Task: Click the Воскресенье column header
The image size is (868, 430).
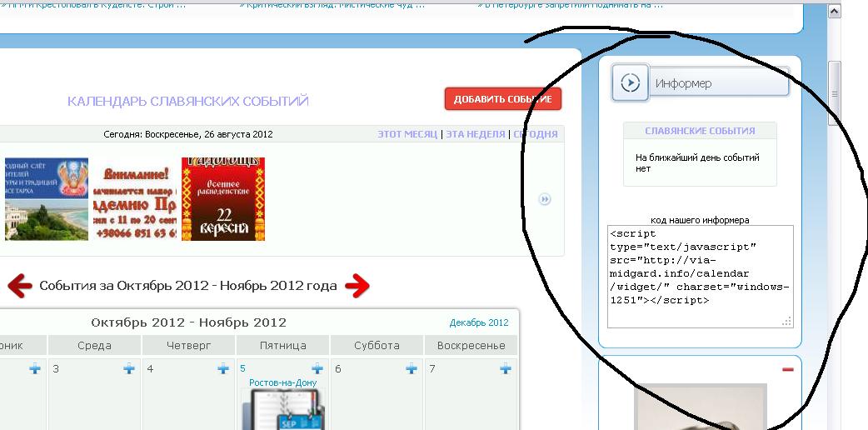Action: click(471, 345)
